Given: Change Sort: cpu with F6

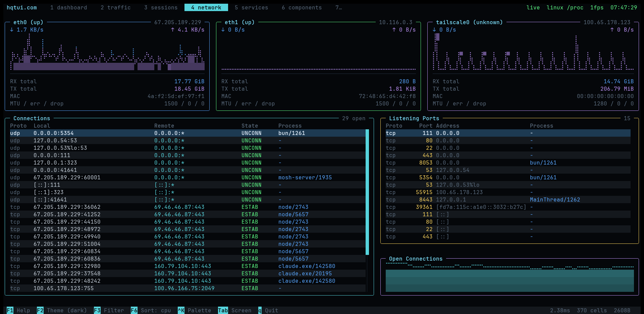Looking at the screenshot, I should [151, 310].
